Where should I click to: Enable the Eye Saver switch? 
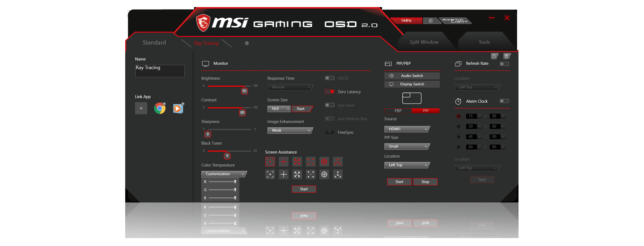pyautogui.click(x=330, y=105)
